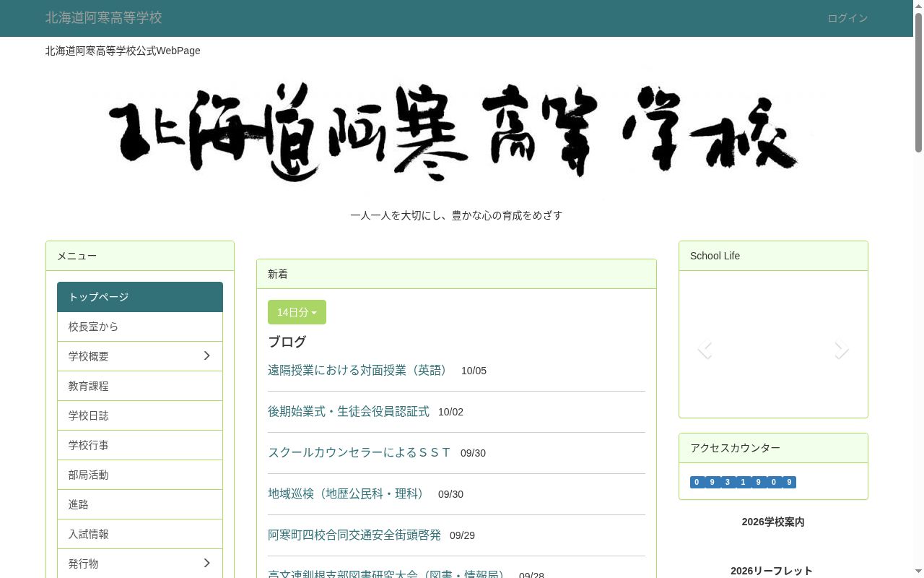Show previous School Life slide arrow
The image size is (924, 578).
[705, 349]
